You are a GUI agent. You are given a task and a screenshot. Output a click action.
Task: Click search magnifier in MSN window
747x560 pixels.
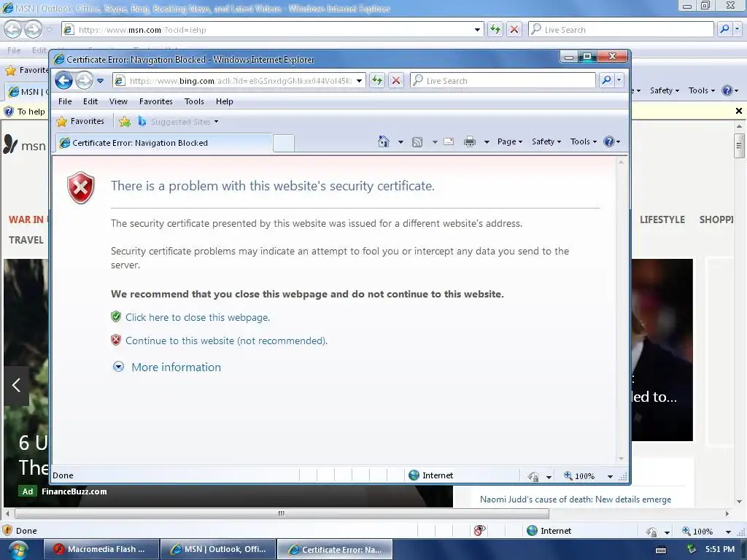(x=724, y=29)
